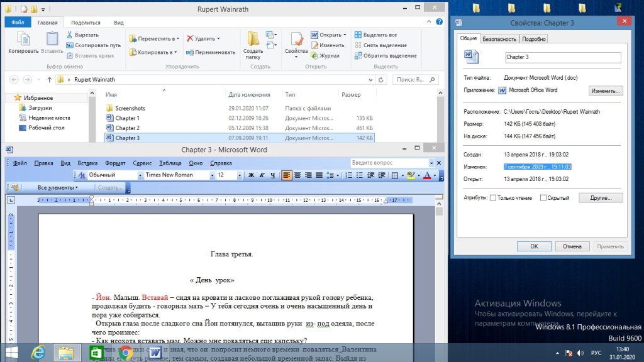
Task: Open Internet Explorer from the taskbar
Action: click(38, 353)
